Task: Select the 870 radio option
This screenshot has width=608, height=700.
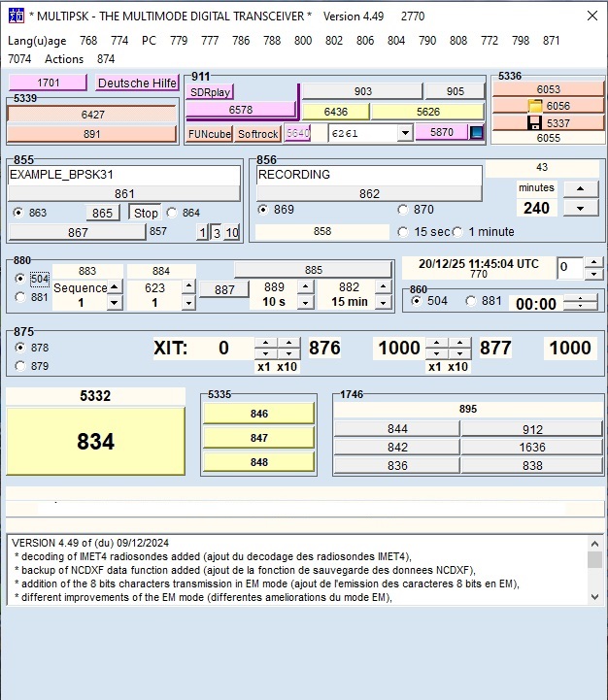Action: point(403,210)
